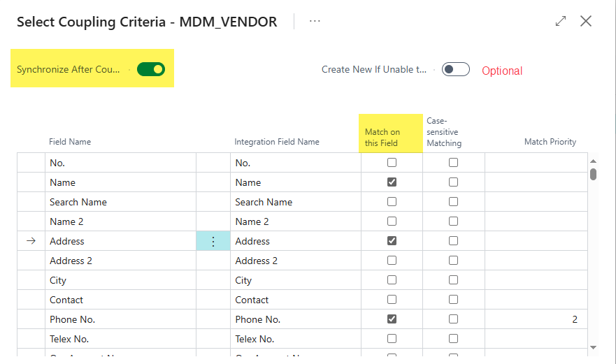The height and width of the screenshot is (364, 616).
Task: Select the Match Priority cell for Phone No.
Action: click(536, 319)
